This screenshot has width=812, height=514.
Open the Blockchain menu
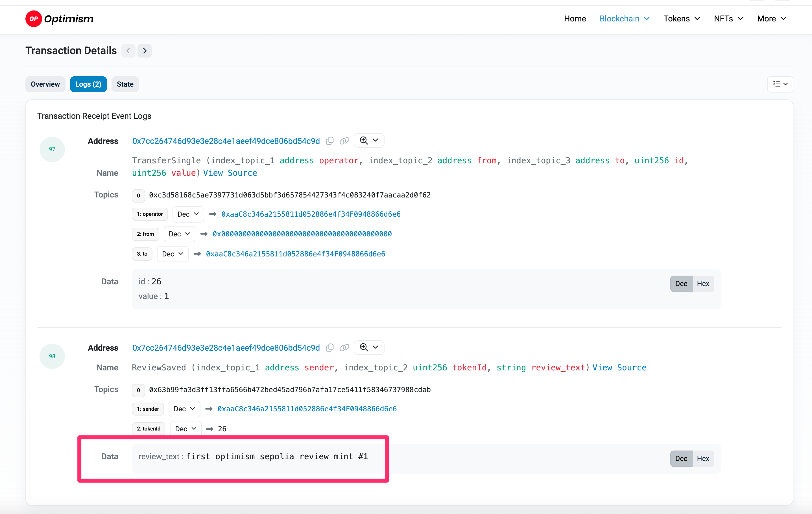pyautogui.click(x=625, y=19)
